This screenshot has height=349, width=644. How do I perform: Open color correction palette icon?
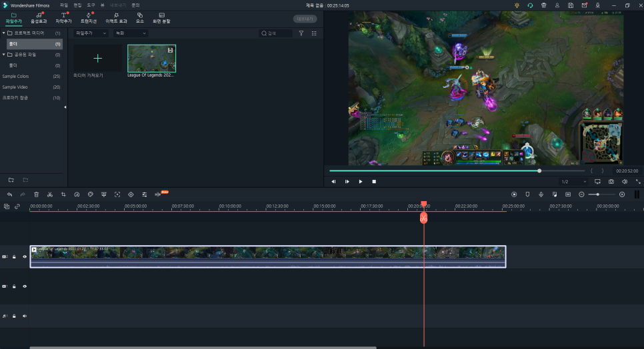pyautogui.click(x=91, y=194)
